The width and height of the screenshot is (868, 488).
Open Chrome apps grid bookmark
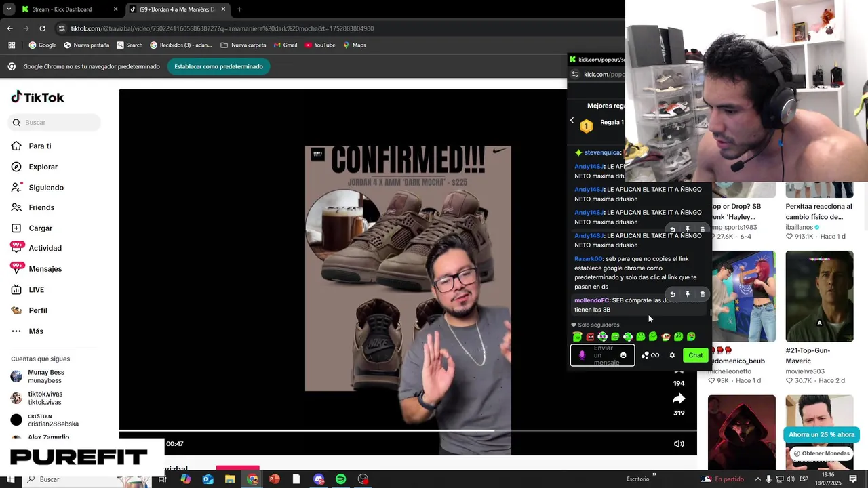(12, 45)
